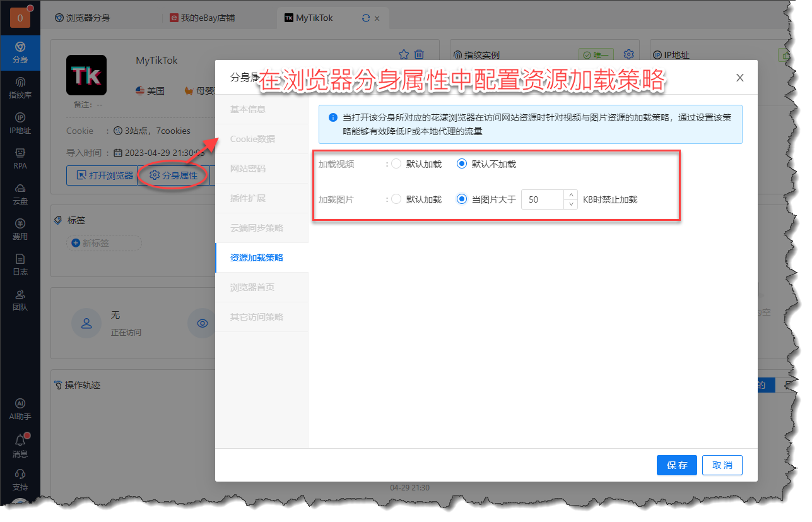
Task: Open 云盘 in the sidebar
Action: coord(20,194)
